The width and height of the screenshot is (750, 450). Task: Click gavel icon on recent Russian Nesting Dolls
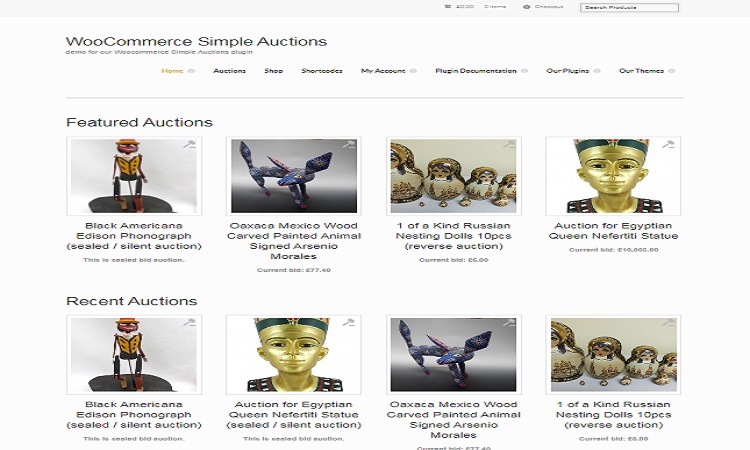pos(668,322)
